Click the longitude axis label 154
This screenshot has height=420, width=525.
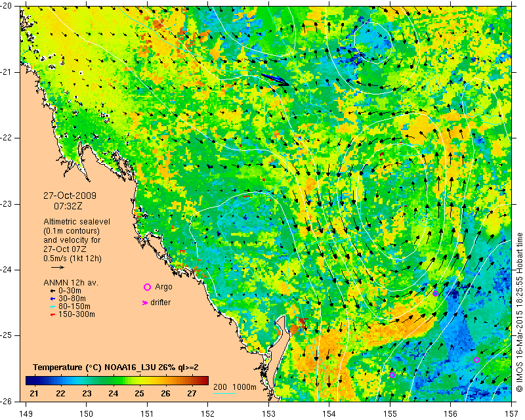click(x=329, y=414)
